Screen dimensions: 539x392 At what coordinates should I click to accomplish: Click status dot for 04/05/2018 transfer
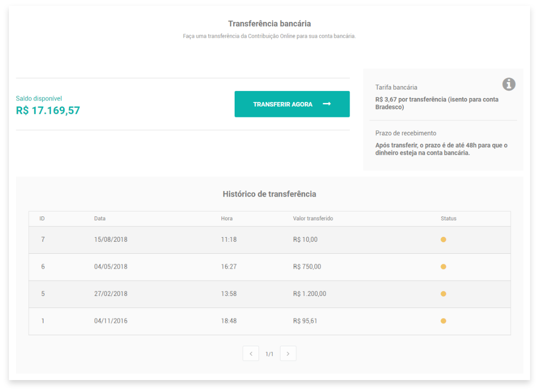(x=444, y=267)
